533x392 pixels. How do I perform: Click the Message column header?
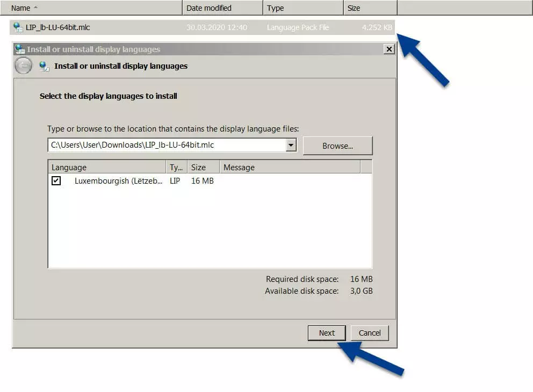tap(290, 168)
